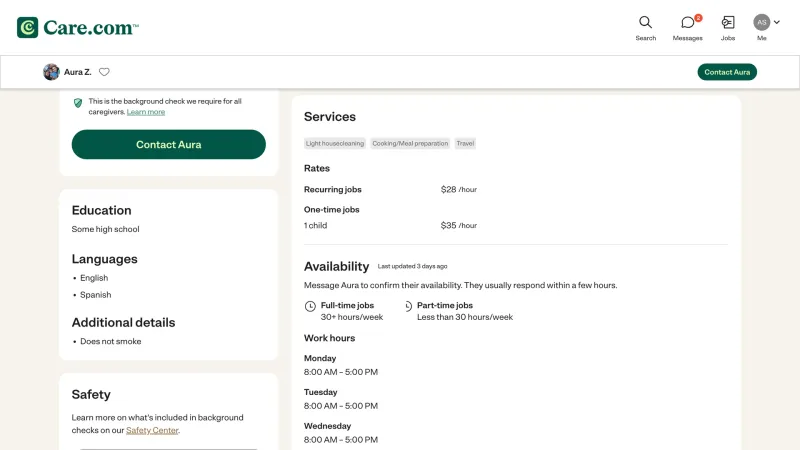Click the Safety heading
Image resolution: width=800 pixels, height=450 pixels.
[x=91, y=394]
